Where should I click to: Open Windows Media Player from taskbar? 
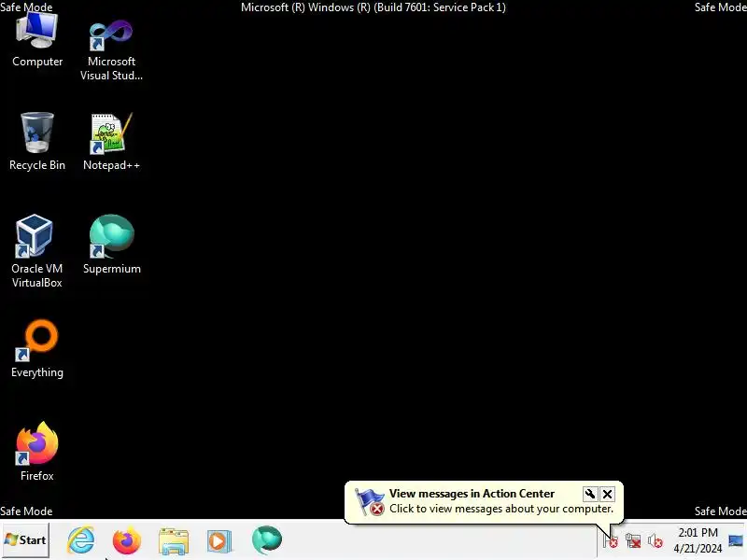click(x=219, y=541)
